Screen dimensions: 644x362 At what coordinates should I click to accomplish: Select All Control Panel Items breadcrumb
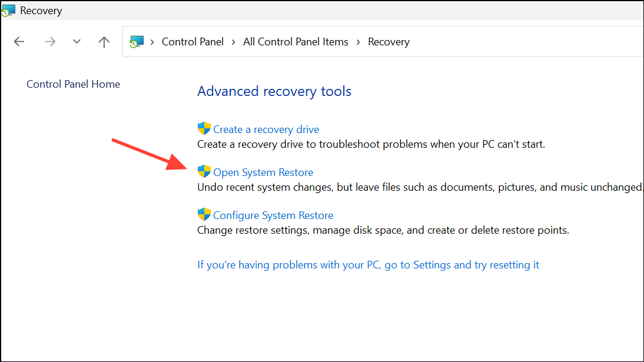click(296, 41)
